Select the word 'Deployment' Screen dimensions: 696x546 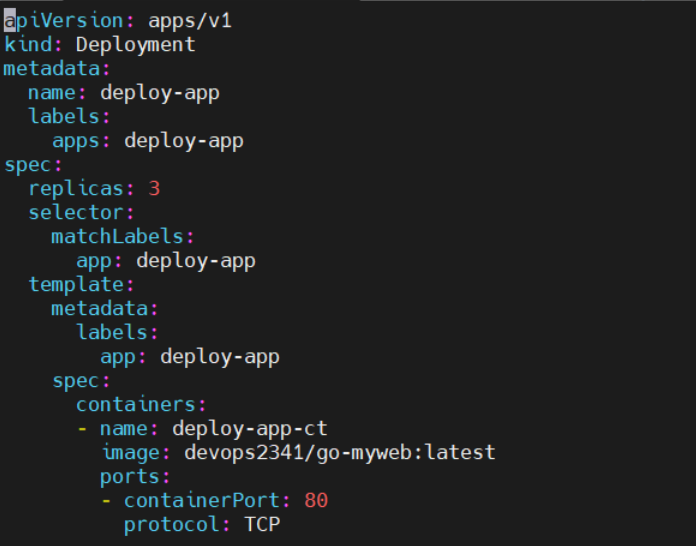pyautogui.click(x=135, y=45)
